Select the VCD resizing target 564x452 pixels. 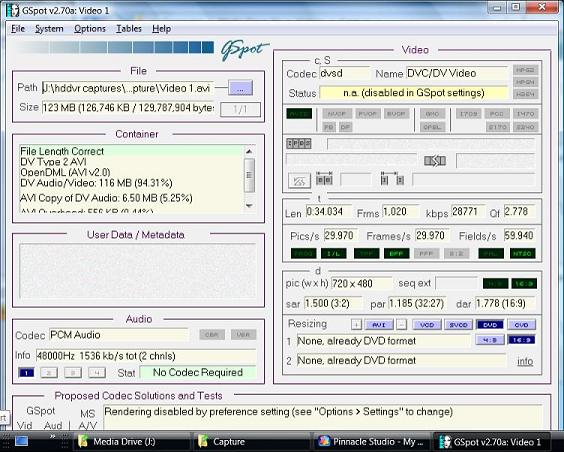pyautogui.click(x=427, y=325)
